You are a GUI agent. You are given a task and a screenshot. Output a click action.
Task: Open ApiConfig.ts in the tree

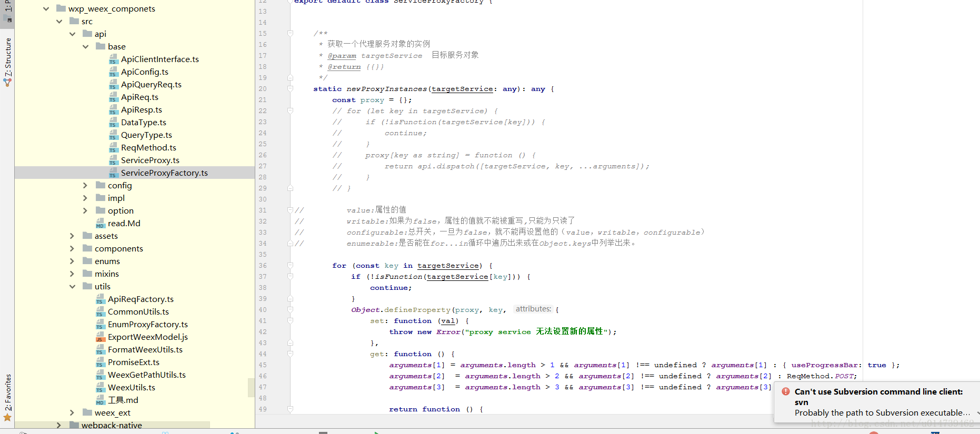tap(145, 72)
